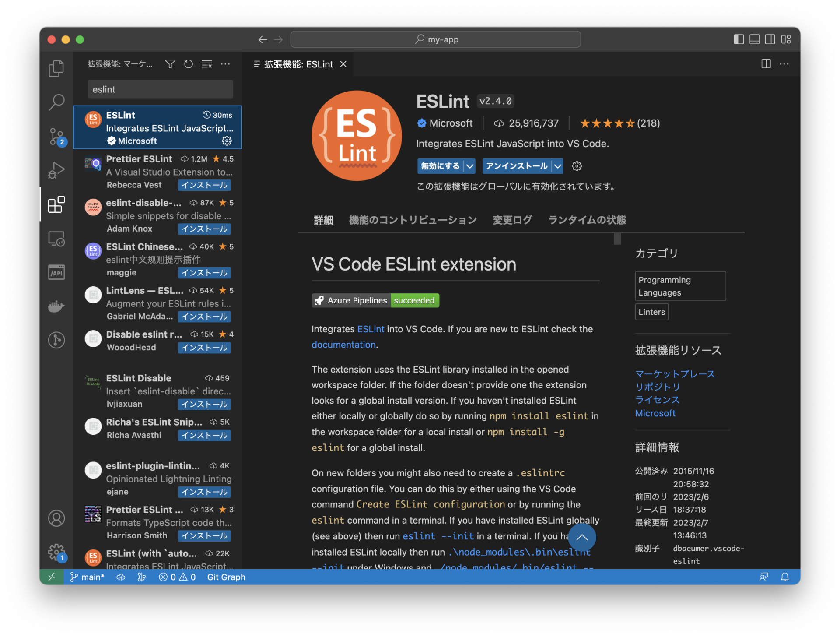Viewport: 840px width, 637px height.
Task: Open the Accounts icon in the activity bar
Action: (56, 518)
